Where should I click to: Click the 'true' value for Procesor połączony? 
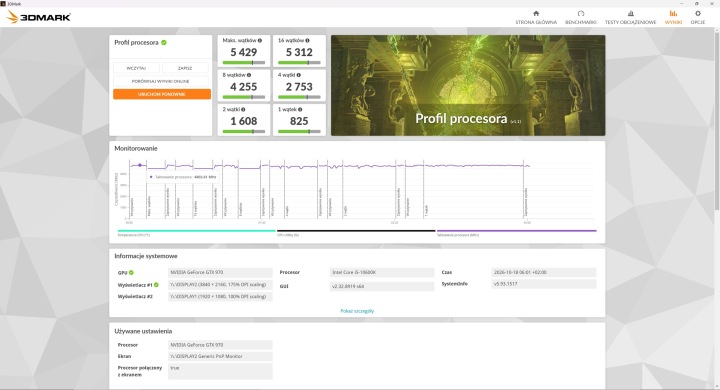[220, 371]
